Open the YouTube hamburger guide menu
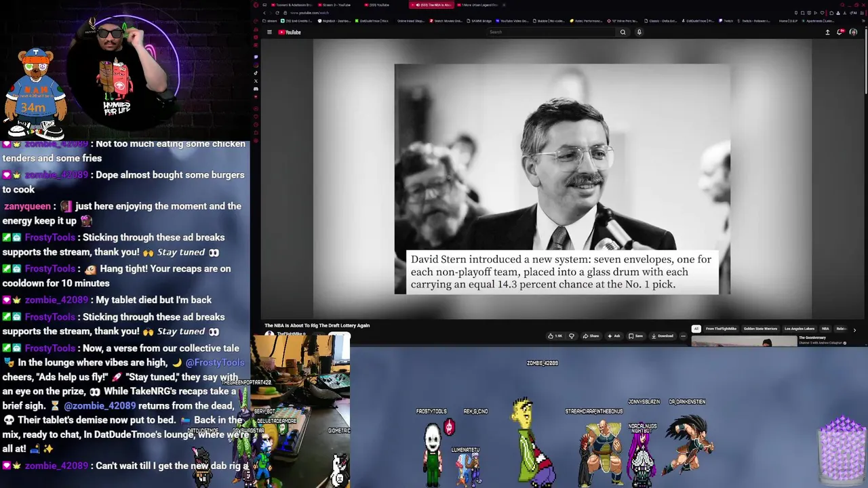This screenshot has height=488, width=868. (x=269, y=32)
